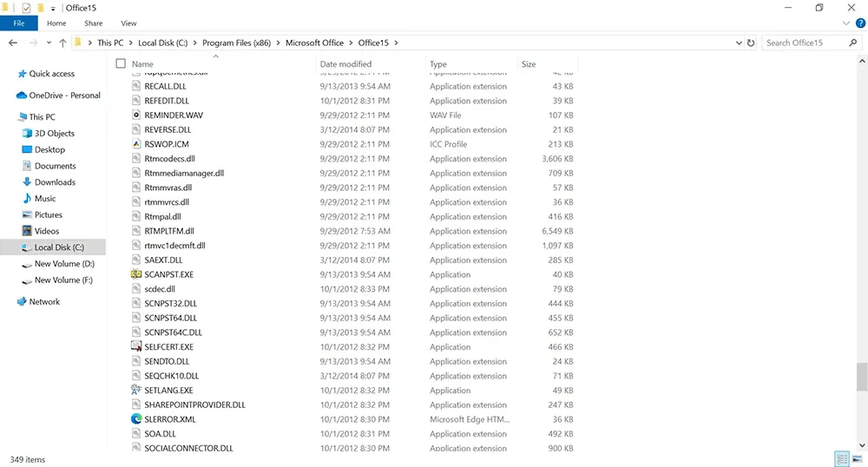Viewport: 868px width, 467px height.
Task: Click the SELFCERT.EXE certificate icon
Action: tap(136, 347)
